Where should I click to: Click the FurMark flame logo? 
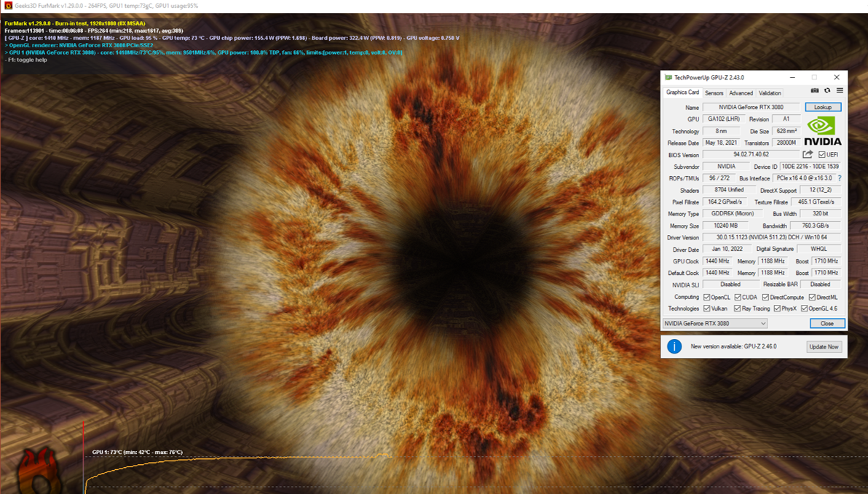pyautogui.click(x=39, y=471)
